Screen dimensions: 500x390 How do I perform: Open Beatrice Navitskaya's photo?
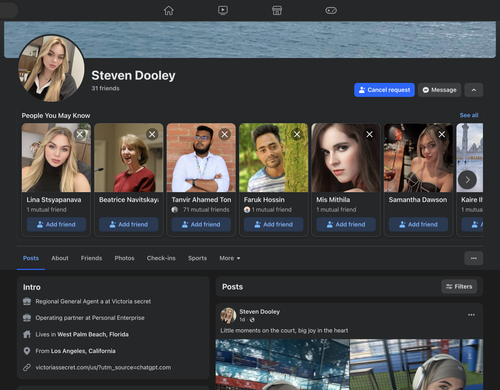pos(129,158)
